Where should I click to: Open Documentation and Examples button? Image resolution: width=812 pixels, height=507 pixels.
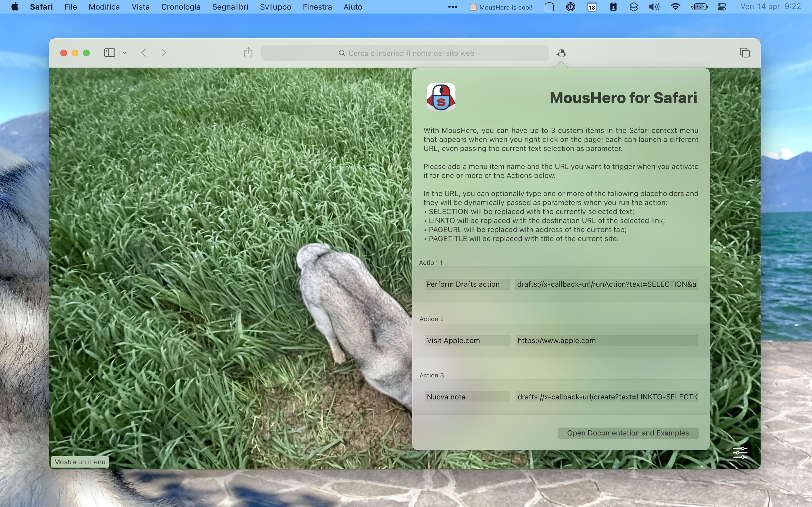pyautogui.click(x=628, y=433)
